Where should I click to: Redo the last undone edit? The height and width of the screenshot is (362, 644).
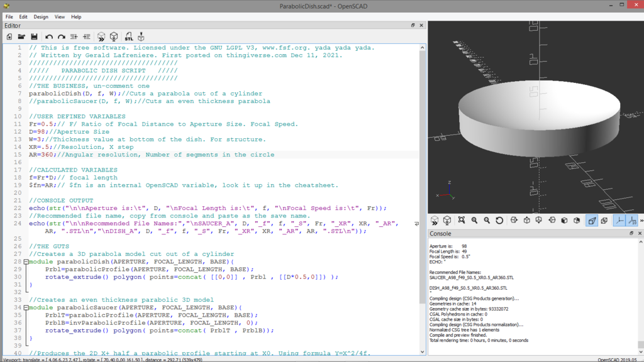(62, 37)
